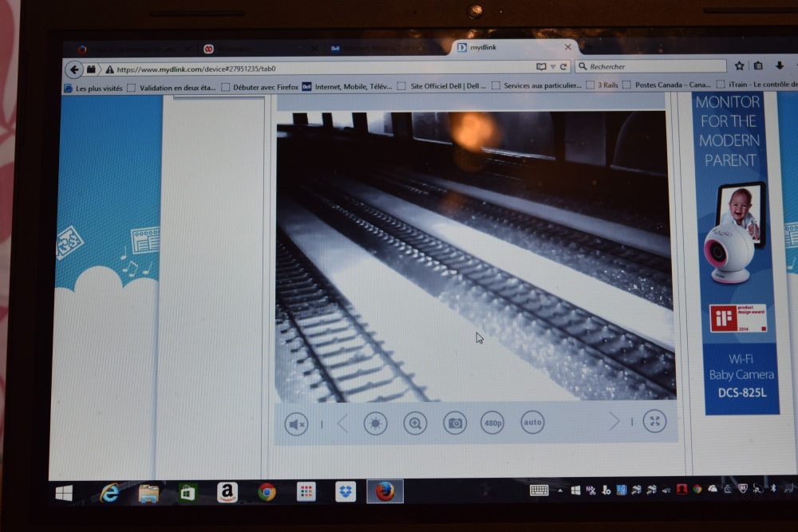
Task: Expand hidden system tray icons arrow
Action: (x=560, y=491)
